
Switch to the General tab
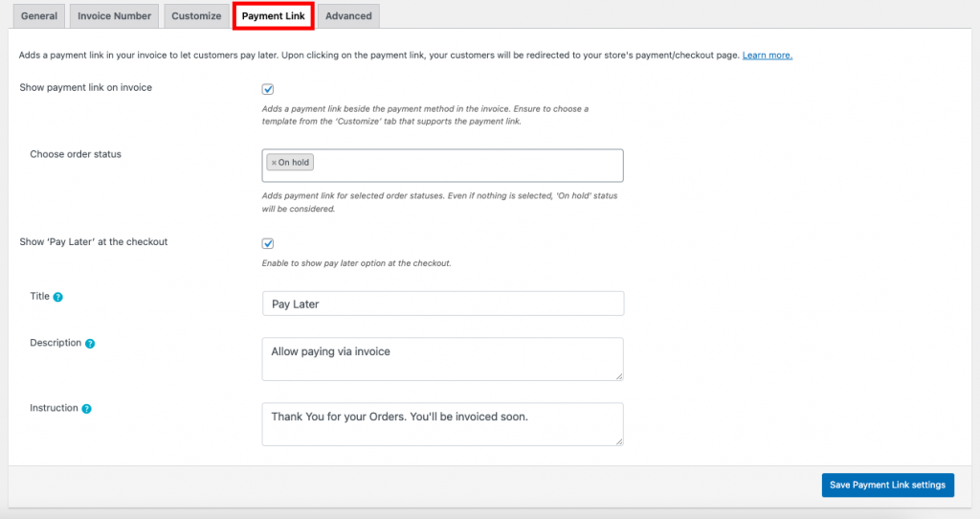(38, 16)
